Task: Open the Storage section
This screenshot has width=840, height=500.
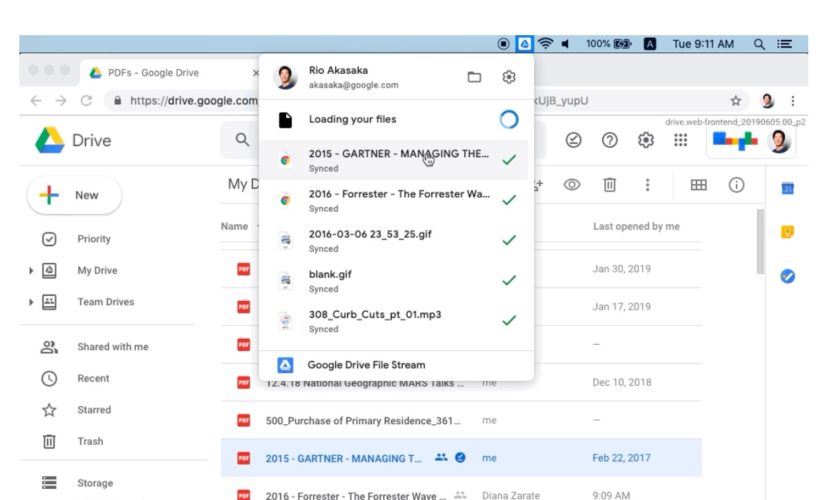Action: [95, 483]
